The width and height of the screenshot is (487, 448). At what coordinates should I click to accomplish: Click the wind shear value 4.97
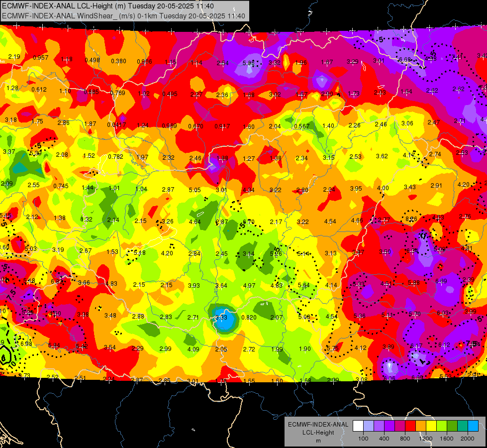coord(249,285)
